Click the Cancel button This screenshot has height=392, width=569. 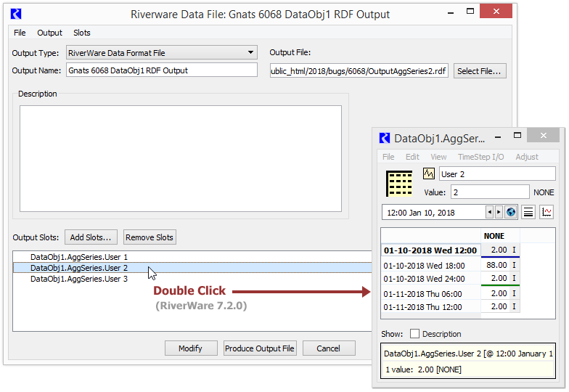point(328,348)
